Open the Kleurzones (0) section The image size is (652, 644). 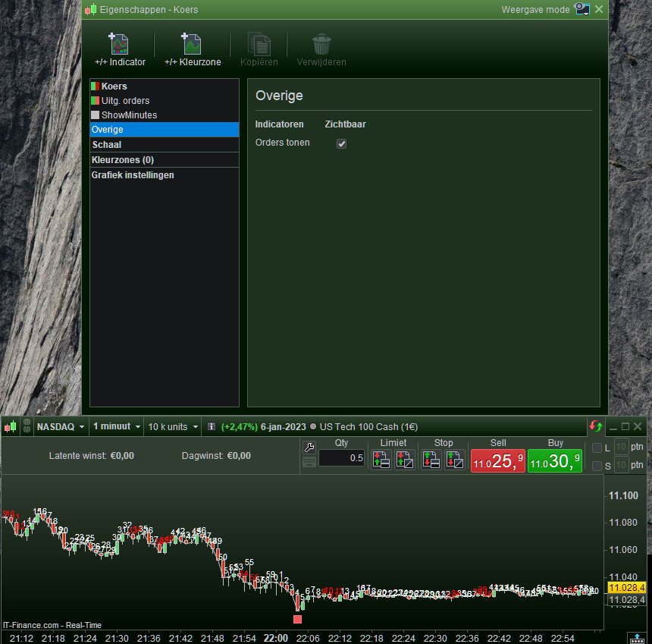click(x=165, y=160)
